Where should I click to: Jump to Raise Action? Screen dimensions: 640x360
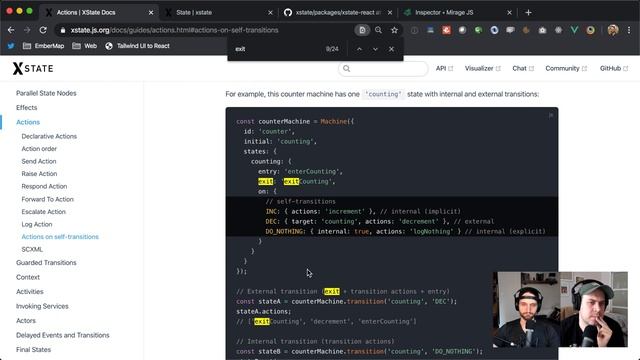[x=39, y=173]
